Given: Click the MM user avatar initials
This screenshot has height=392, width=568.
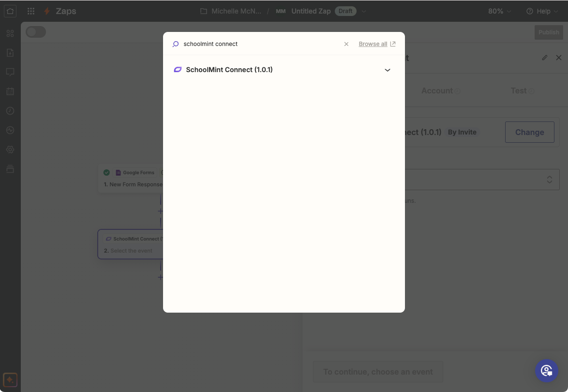Looking at the screenshot, I should [x=281, y=11].
